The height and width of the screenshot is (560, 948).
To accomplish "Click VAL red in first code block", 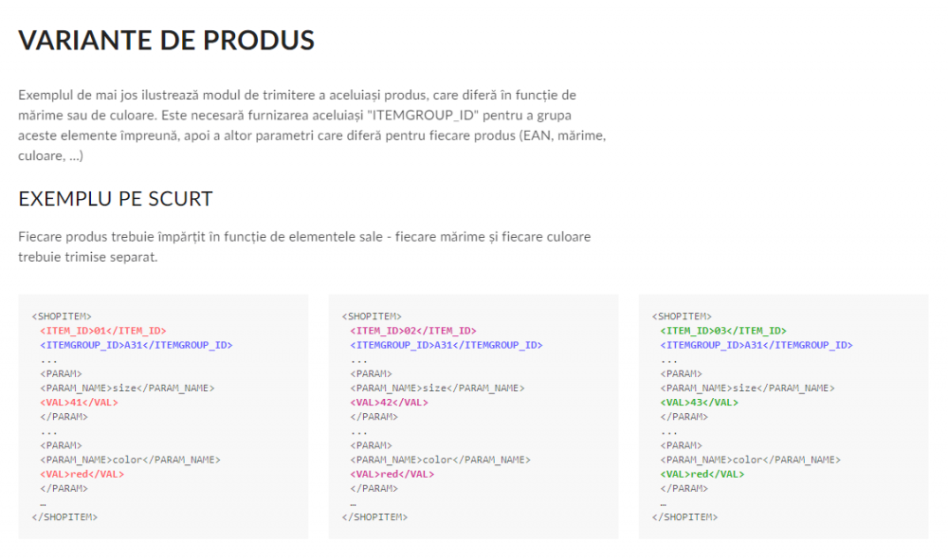I will [x=82, y=474].
